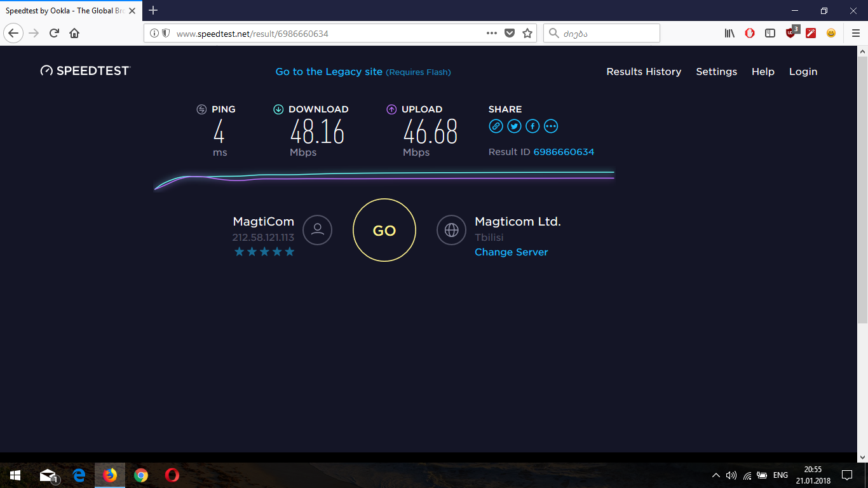
Task: Focus the browser search box
Action: click(x=602, y=33)
